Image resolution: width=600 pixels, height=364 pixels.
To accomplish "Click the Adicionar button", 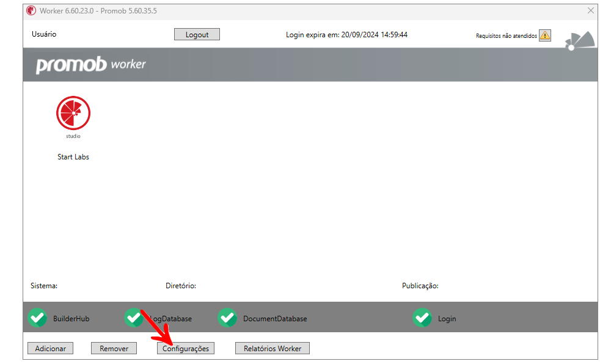I will point(51,348).
